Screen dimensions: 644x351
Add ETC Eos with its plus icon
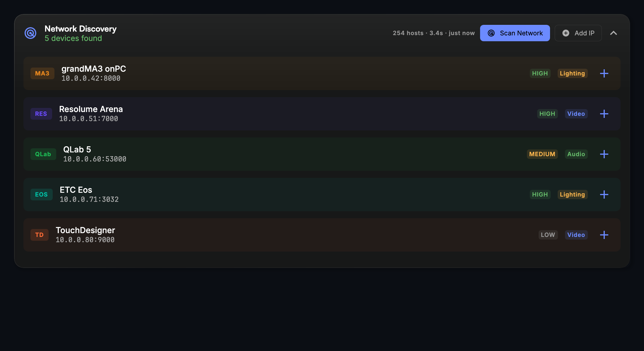coord(604,195)
